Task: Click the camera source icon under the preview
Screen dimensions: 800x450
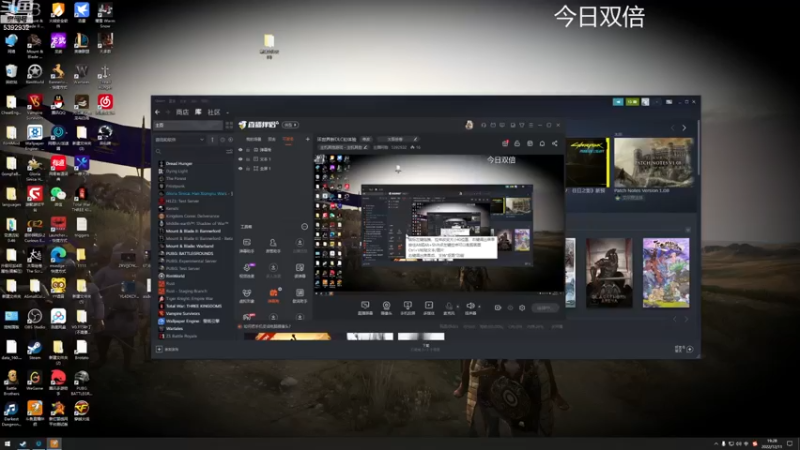Action: (386, 308)
